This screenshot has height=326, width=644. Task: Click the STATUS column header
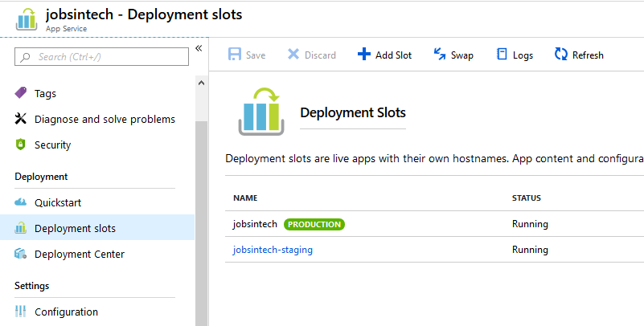coord(526,198)
